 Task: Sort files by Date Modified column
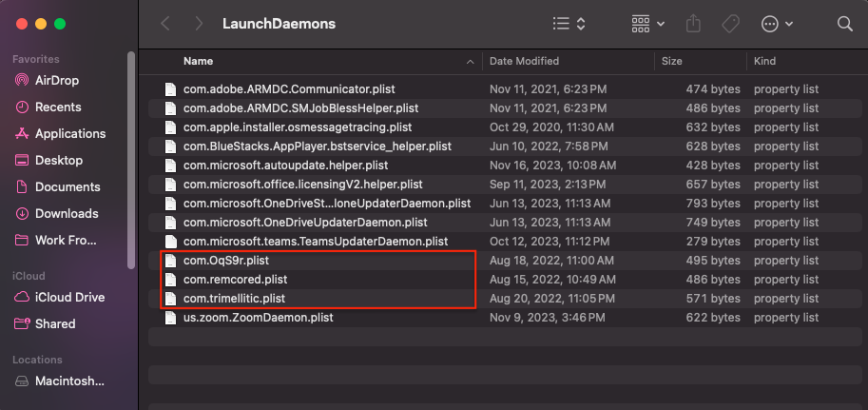[x=523, y=61]
